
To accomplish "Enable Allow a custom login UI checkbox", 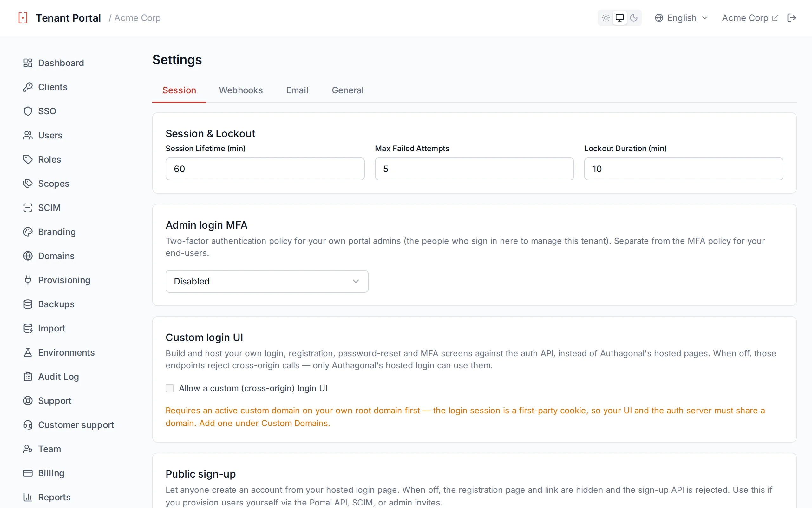I will [x=170, y=388].
